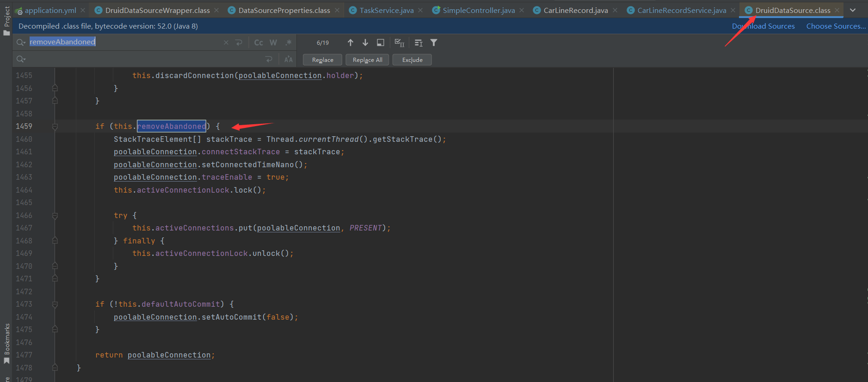
Task: Toggle Regex search option
Action: coord(289,42)
